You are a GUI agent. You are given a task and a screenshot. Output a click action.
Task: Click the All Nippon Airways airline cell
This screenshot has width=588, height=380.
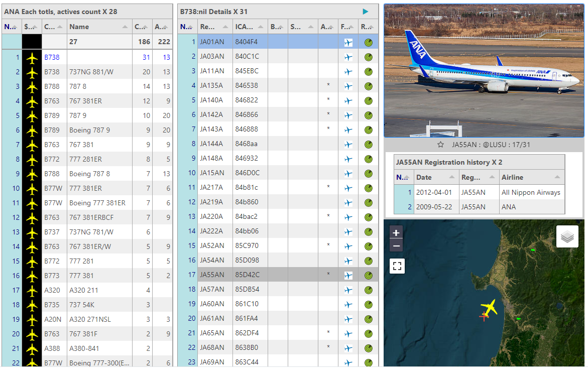coord(531,192)
